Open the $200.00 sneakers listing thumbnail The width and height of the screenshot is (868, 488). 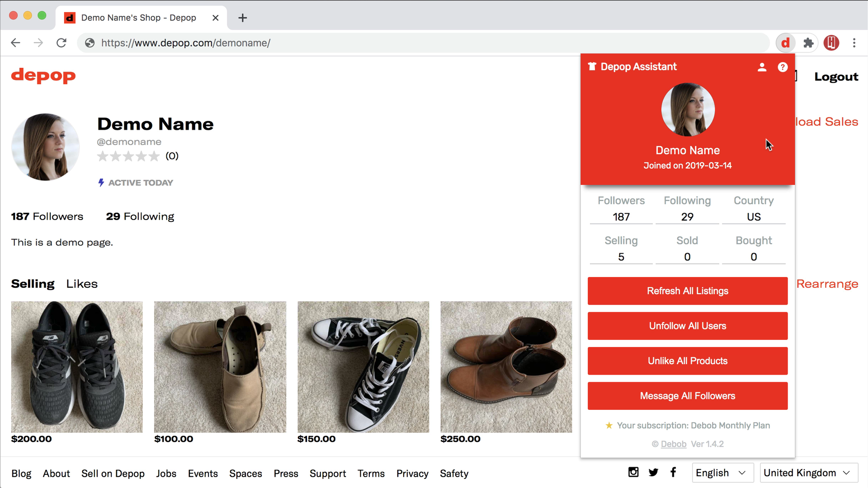click(76, 367)
